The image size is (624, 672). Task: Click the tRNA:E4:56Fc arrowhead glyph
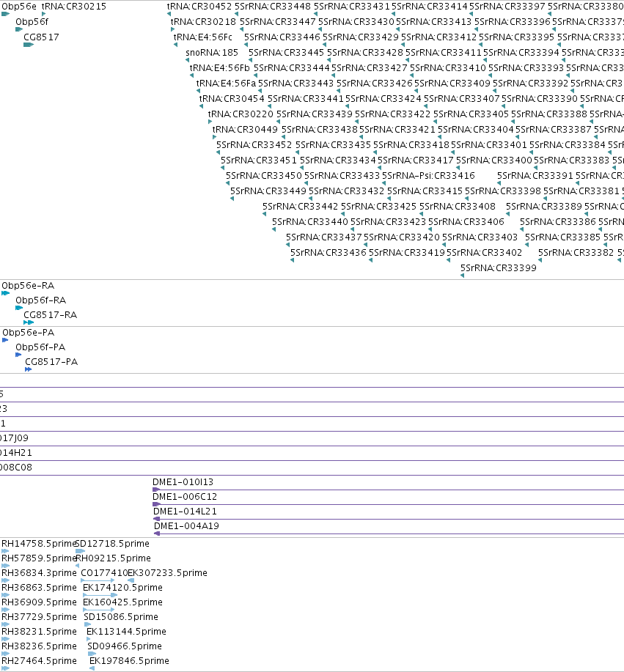175,45
